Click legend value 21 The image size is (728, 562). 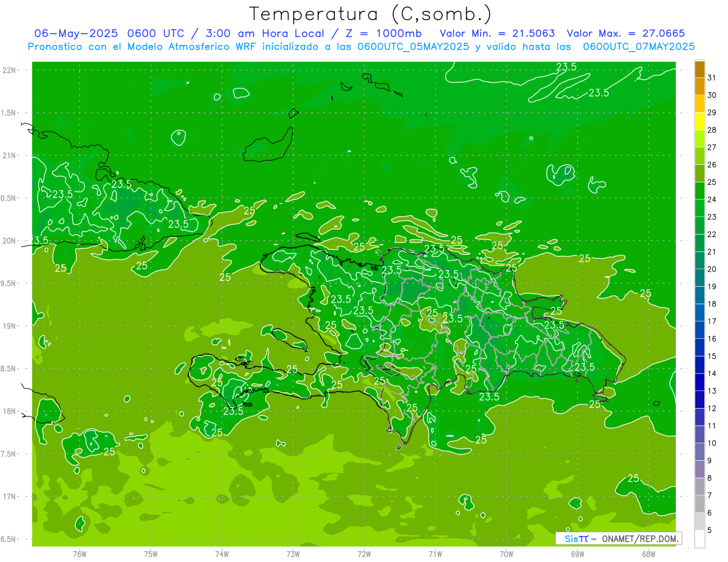(x=712, y=252)
